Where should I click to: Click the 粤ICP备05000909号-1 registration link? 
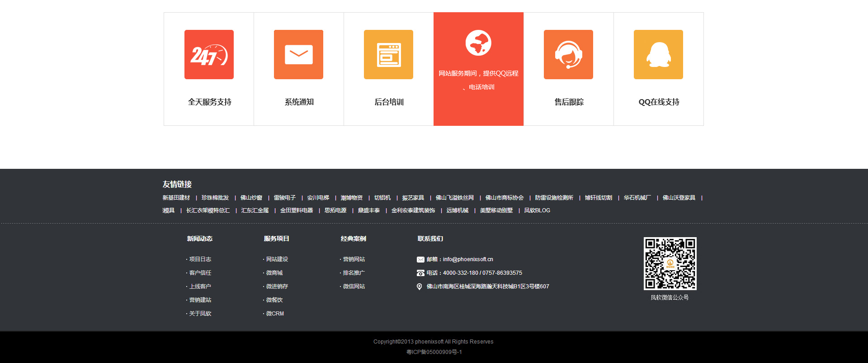pyautogui.click(x=434, y=352)
